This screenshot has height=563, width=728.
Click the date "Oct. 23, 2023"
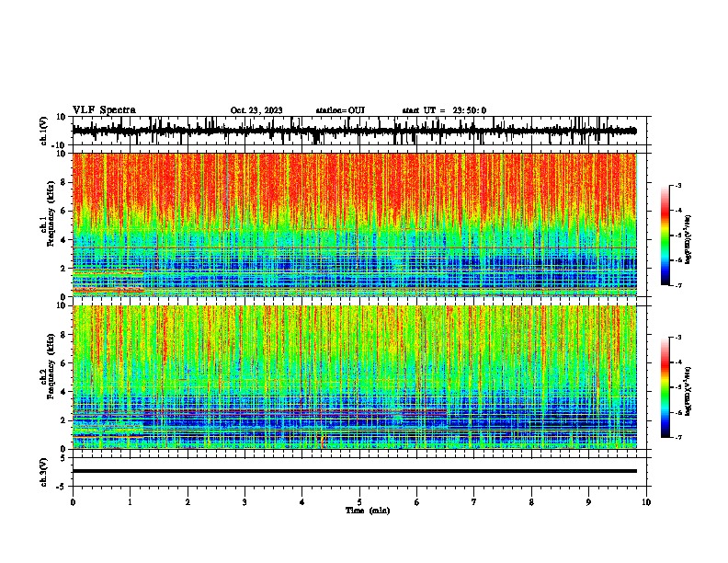(x=256, y=110)
